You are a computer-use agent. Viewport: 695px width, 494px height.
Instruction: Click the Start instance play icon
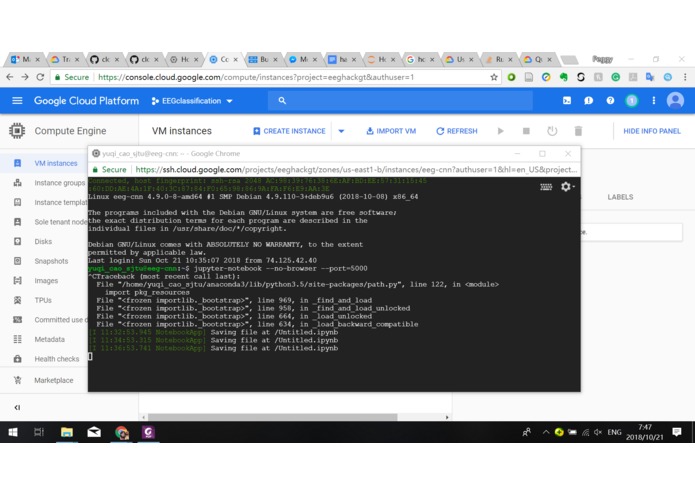tap(500, 131)
